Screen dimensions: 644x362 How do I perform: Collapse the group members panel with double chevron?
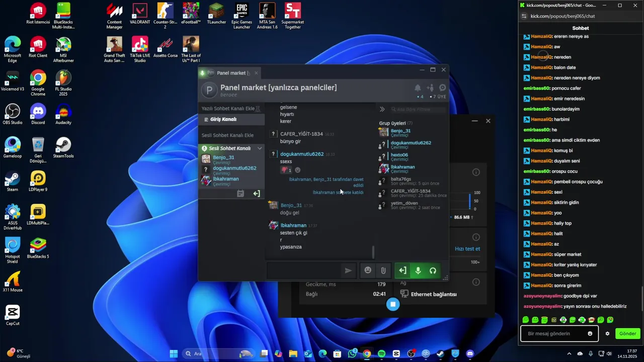coord(382,109)
